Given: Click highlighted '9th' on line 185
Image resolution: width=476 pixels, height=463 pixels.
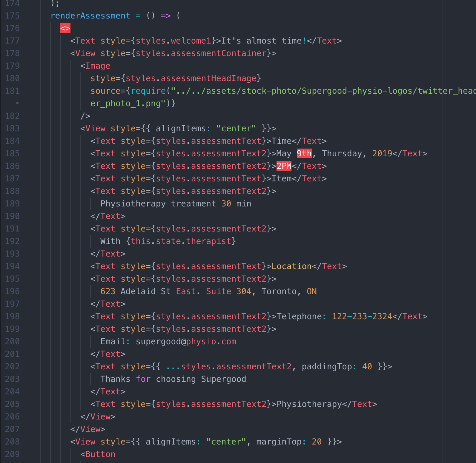Looking at the screenshot, I should 304,154.
